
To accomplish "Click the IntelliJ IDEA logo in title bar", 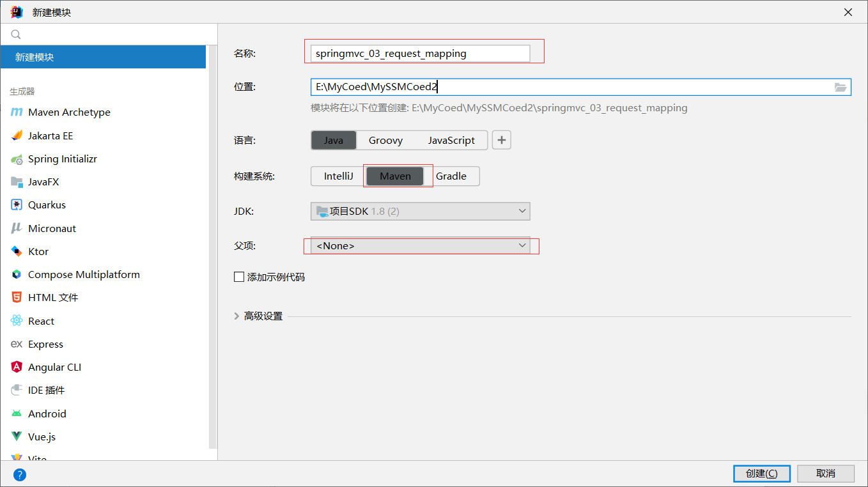I will [17, 12].
